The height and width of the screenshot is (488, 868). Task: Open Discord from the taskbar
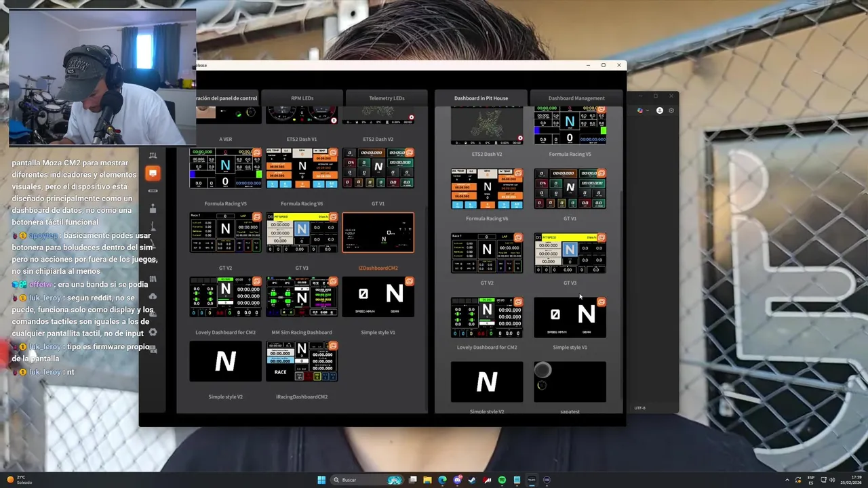click(457, 480)
